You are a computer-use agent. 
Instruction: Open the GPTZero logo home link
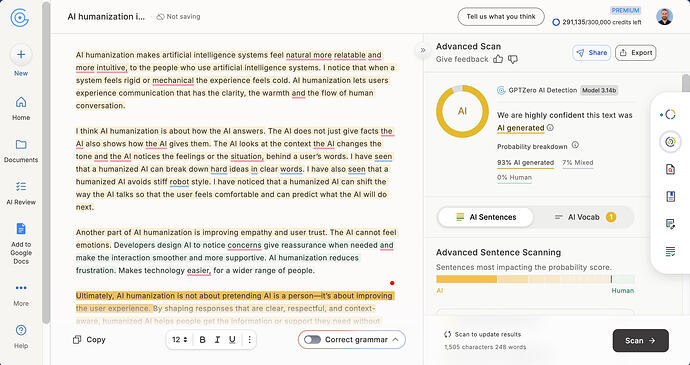[20, 18]
